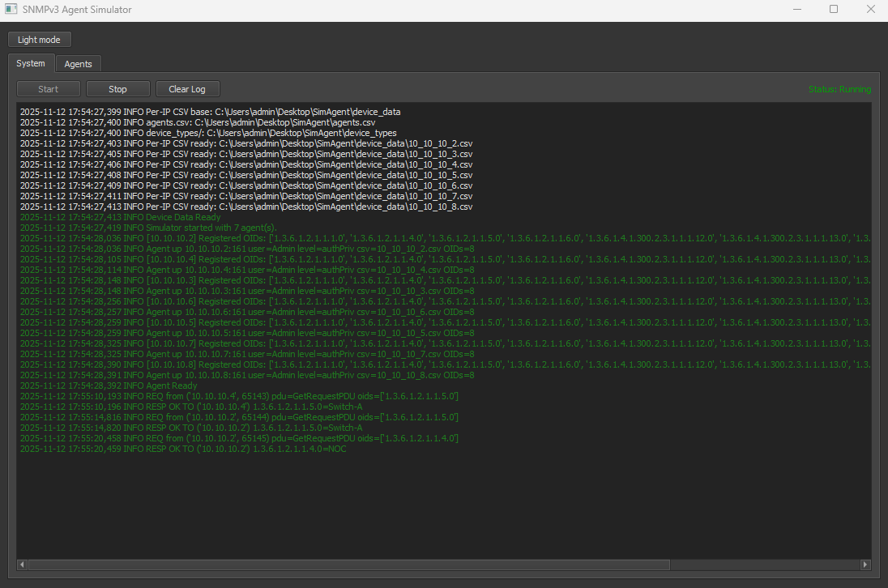
Task: Click the Status: Running indicator
Action: tap(839, 88)
